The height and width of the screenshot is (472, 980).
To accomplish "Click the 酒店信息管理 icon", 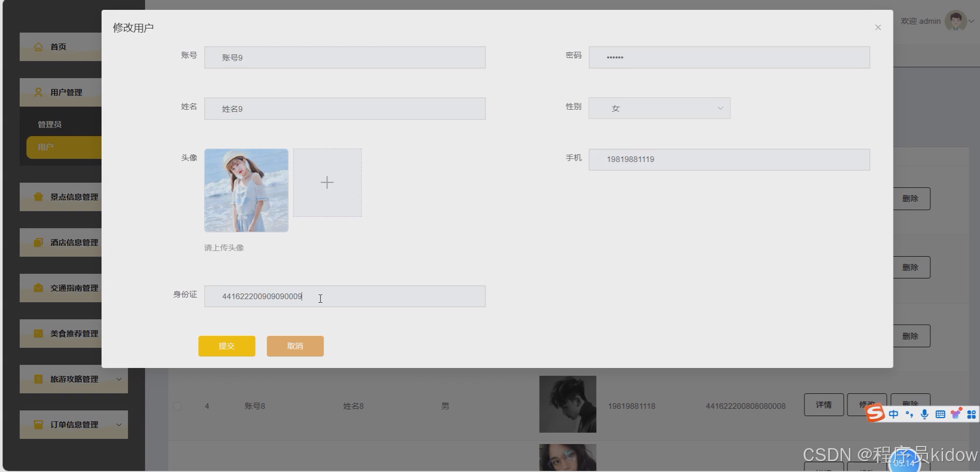I will (38, 242).
